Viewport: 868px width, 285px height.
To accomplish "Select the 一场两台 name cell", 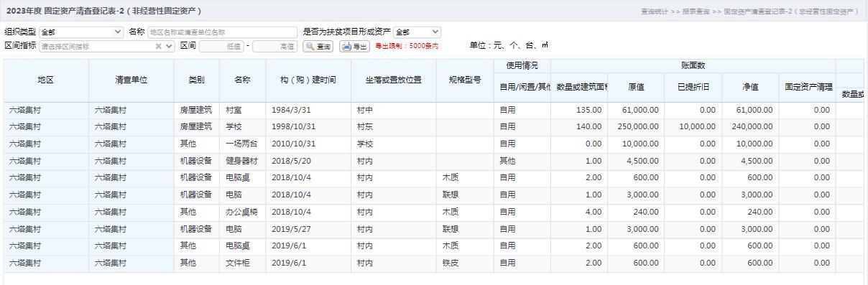I will (x=243, y=144).
